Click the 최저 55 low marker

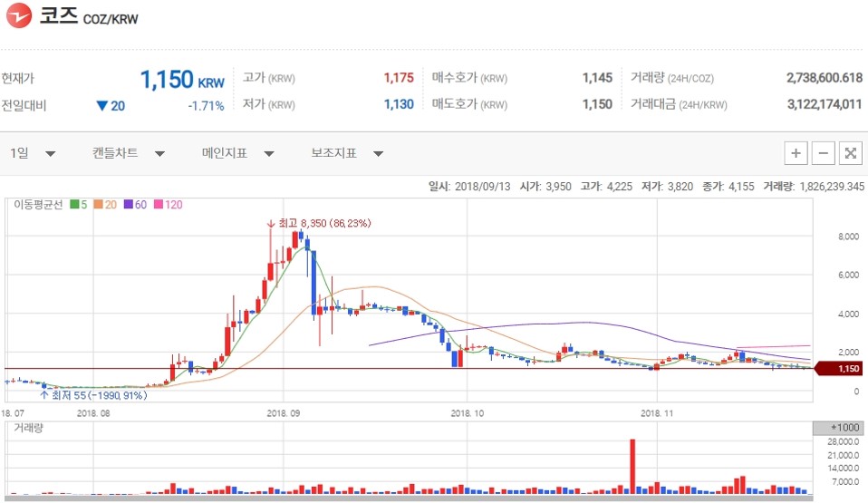(93, 395)
